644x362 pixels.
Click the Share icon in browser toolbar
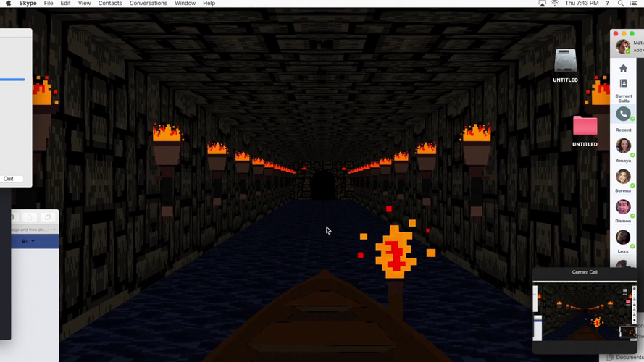pos(29,217)
